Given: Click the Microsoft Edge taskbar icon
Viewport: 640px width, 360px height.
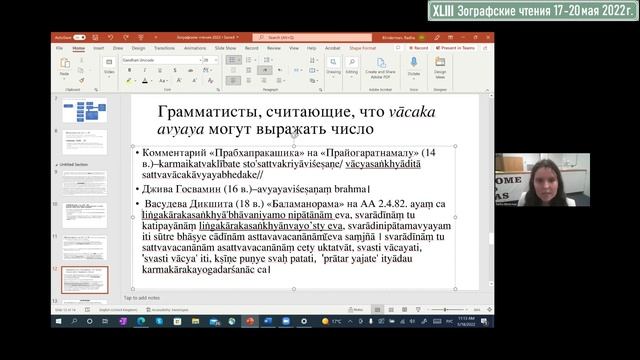Looking at the screenshot, I should tap(141, 322).
